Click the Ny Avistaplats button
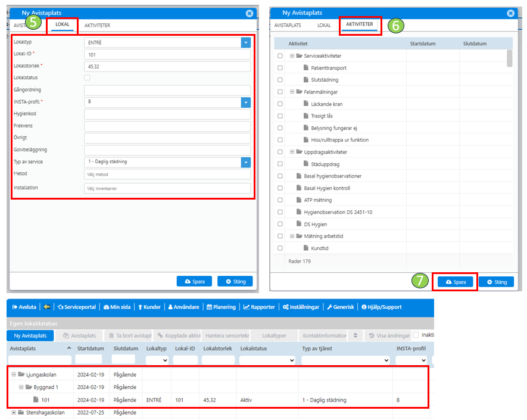The image size is (527, 420). pyautogui.click(x=30, y=336)
